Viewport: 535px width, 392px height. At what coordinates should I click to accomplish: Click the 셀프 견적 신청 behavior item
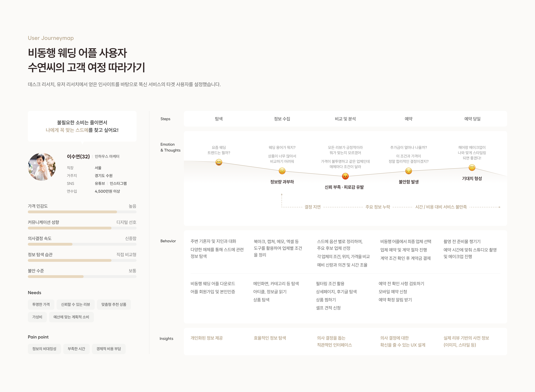(328, 308)
